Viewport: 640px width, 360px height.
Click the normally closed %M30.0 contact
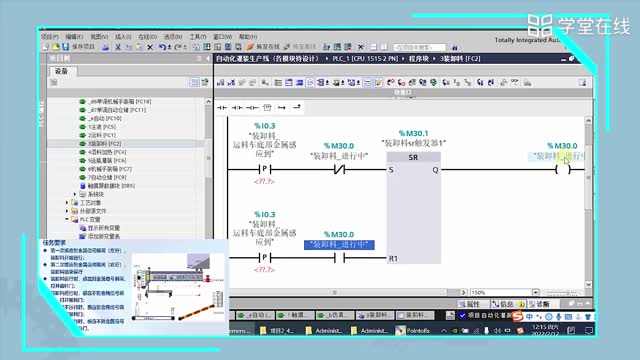[339, 169]
